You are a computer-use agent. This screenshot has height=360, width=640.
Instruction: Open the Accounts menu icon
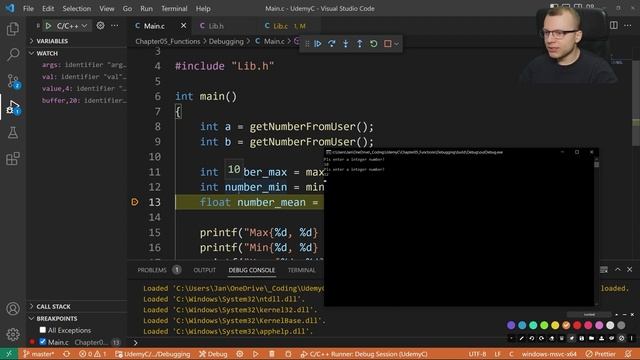(x=13, y=309)
